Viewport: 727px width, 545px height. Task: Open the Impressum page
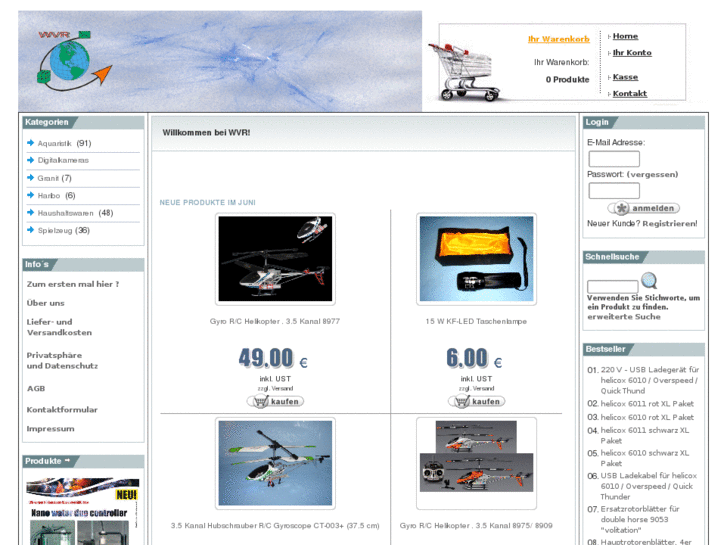(x=51, y=429)
